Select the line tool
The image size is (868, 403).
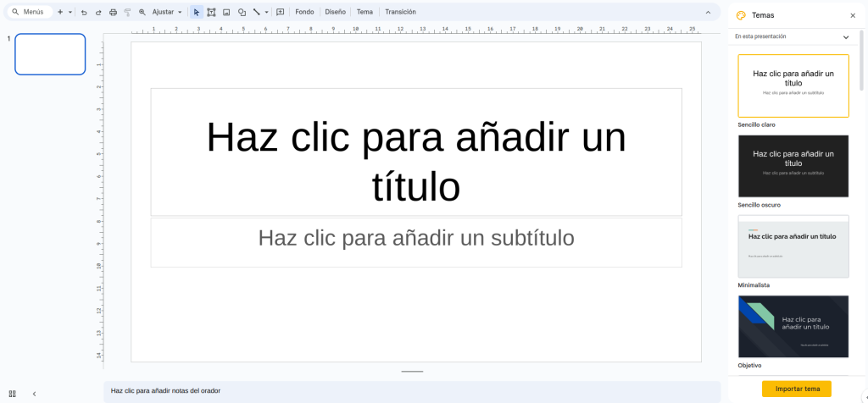tap(257, 12)
